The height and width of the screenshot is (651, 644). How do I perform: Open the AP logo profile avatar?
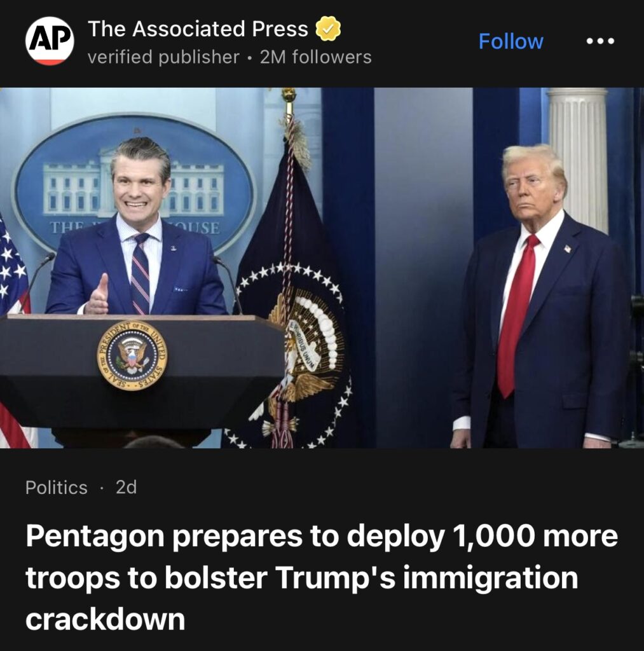point(50,41)
